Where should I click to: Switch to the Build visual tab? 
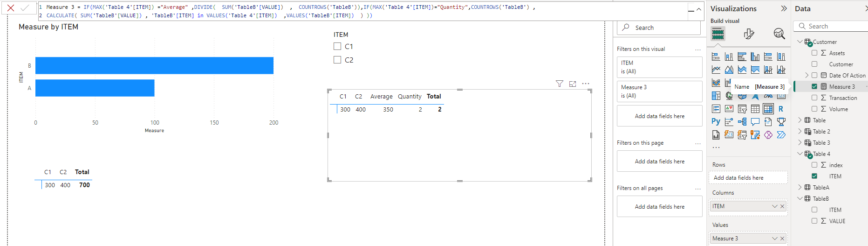[x=718, y=34]
